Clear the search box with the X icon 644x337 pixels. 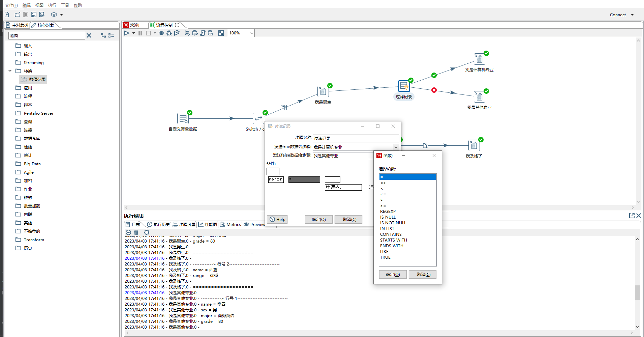click(89, 35)
